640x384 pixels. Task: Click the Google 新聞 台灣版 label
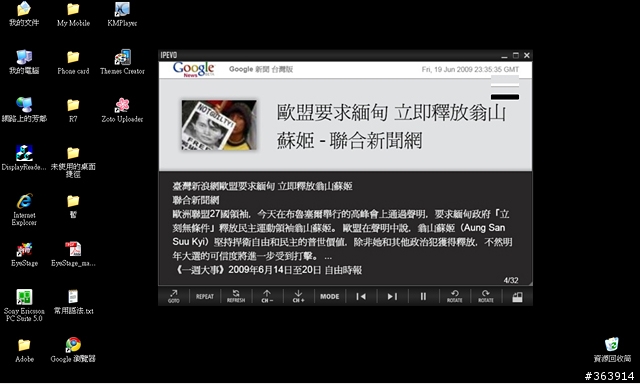click(261, 69)
